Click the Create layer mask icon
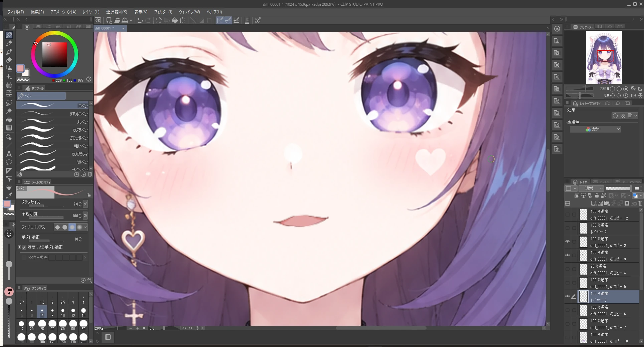The height and width of the screenshot is (347, 644). 627,203
